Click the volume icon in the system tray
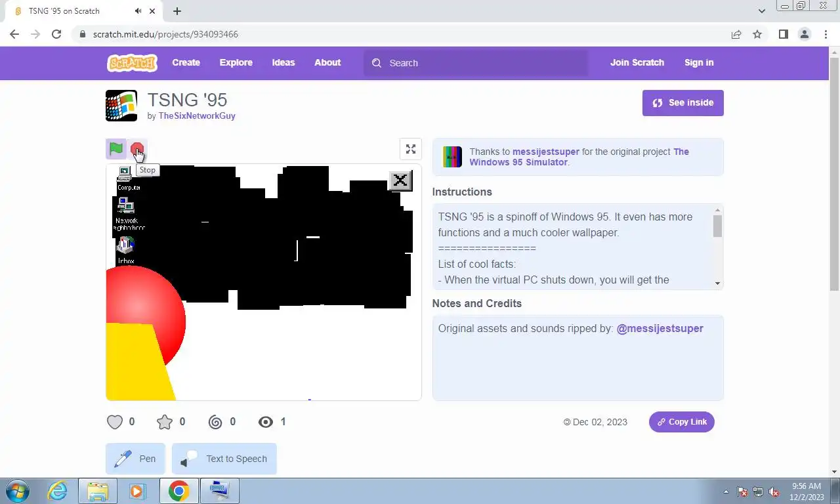The image size is (840, 504). pyautogui.click(x=774, y=492)
